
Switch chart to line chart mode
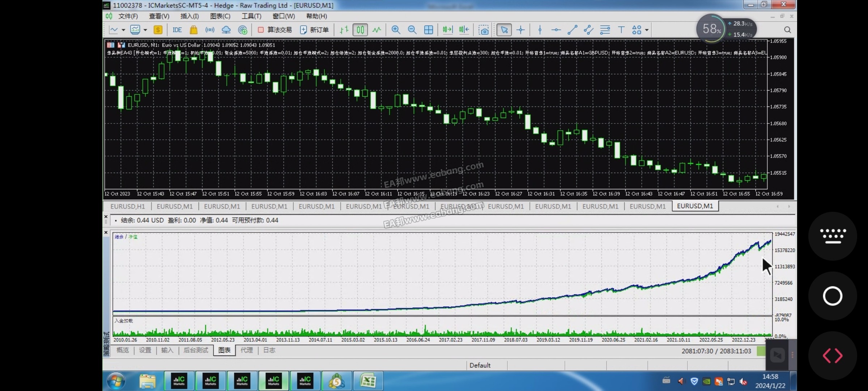click(377, 30)
